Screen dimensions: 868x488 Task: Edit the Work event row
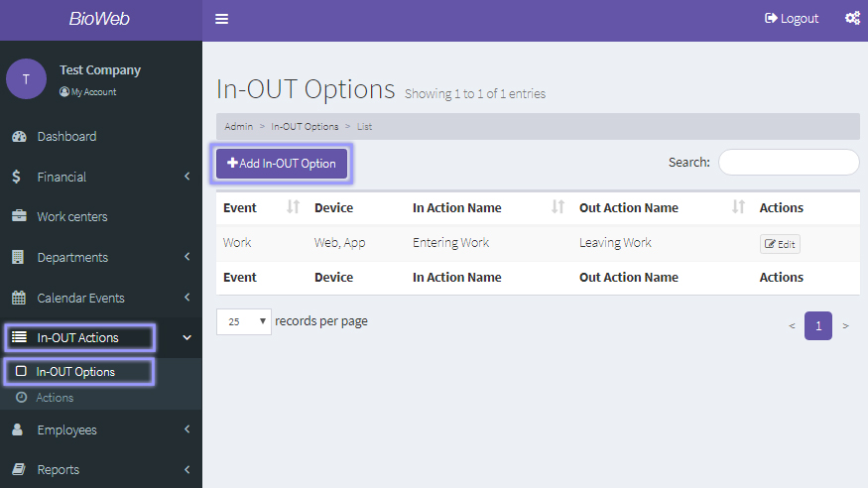tap(780, 244)
